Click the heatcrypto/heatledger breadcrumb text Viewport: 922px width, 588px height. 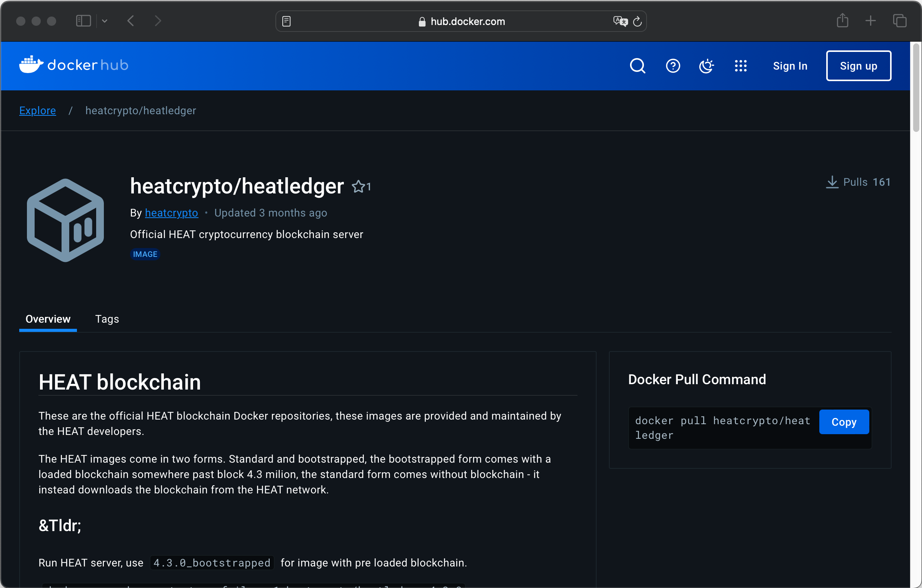pos(141,111)
